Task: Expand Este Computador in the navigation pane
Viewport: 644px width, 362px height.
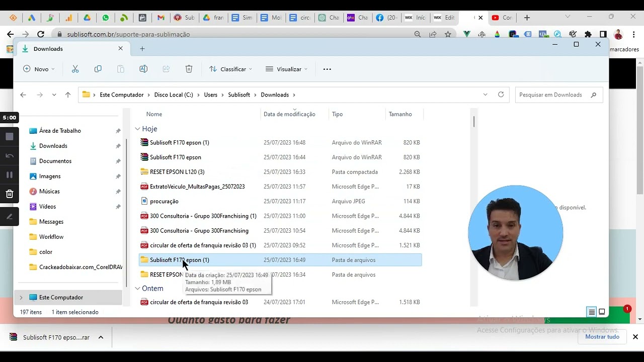Action: 21,298
